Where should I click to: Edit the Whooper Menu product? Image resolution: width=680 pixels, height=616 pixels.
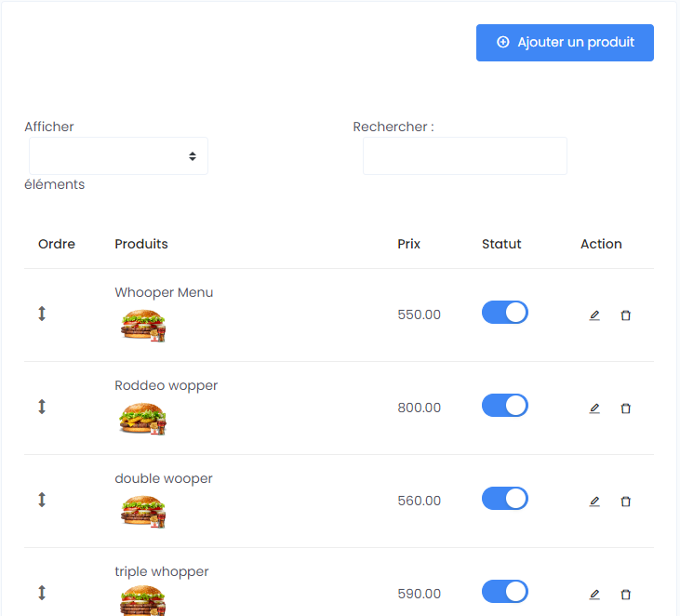(594, 315)
